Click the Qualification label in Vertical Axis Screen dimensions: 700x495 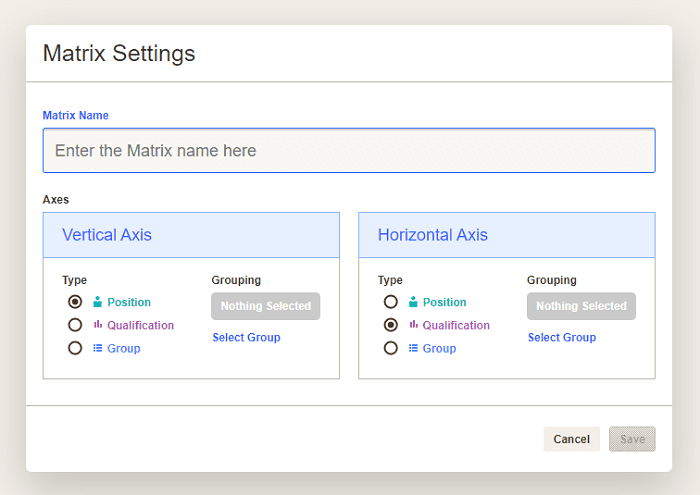(x=140, y=325)
